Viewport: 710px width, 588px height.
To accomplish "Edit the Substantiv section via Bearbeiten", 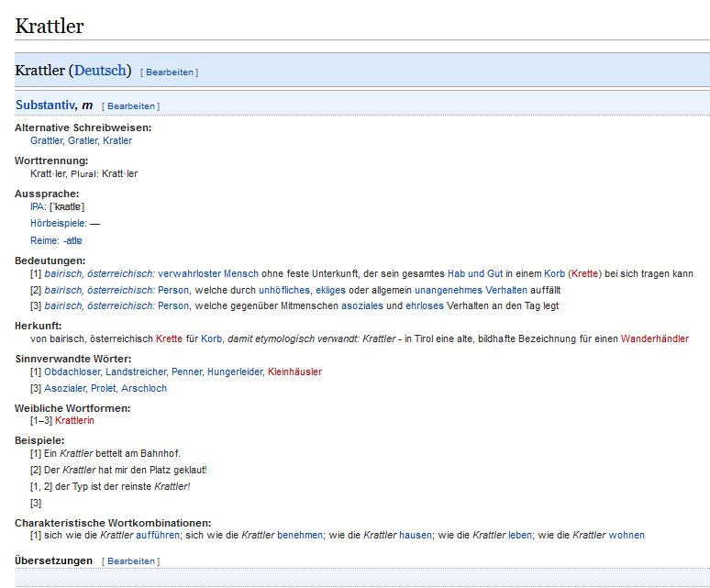I will 131,105.
